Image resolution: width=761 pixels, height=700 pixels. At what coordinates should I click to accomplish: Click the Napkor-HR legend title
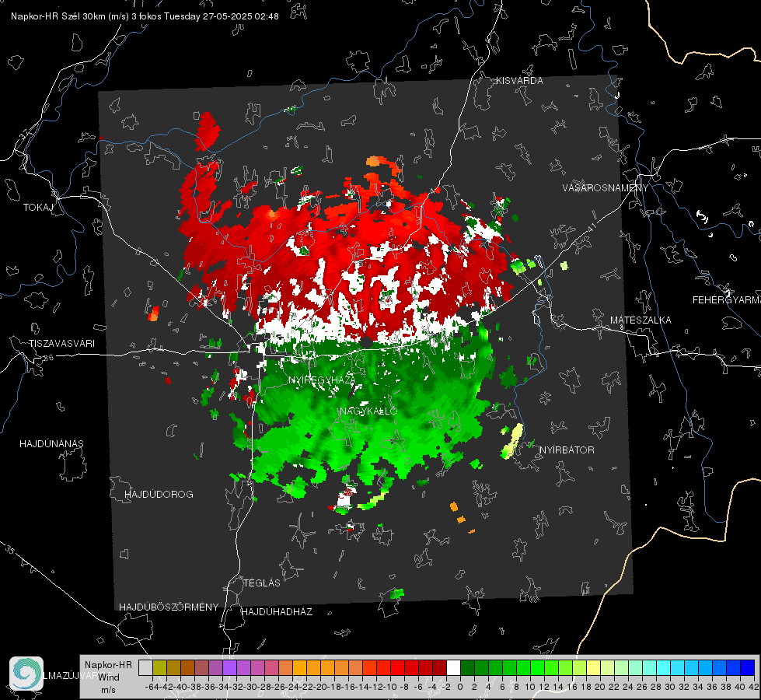[108, 664]
